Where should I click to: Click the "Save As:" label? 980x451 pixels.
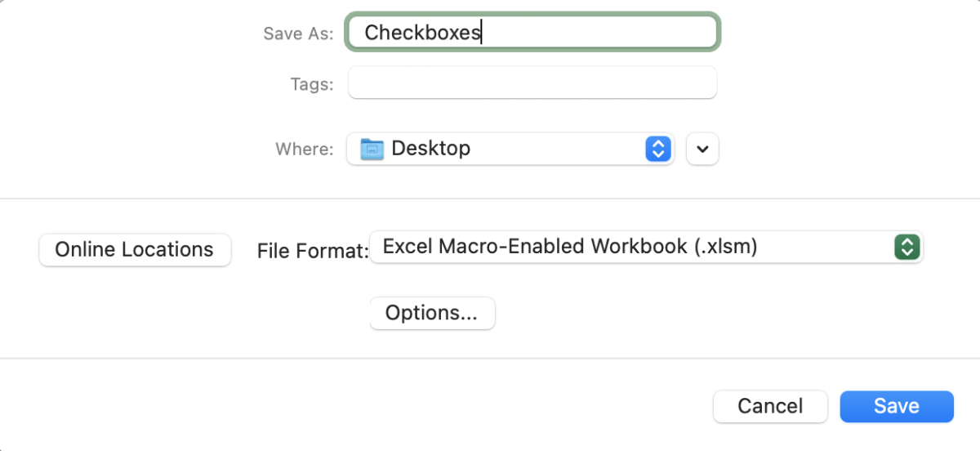[298, 34]
